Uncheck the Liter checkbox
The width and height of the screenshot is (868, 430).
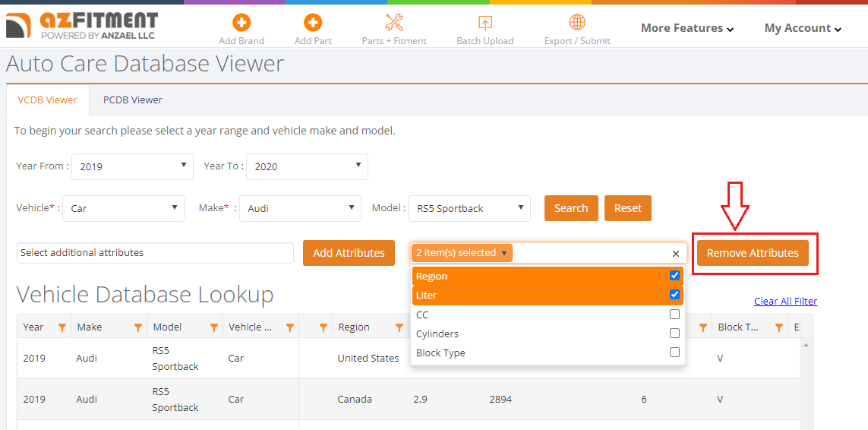coord(674,295)
